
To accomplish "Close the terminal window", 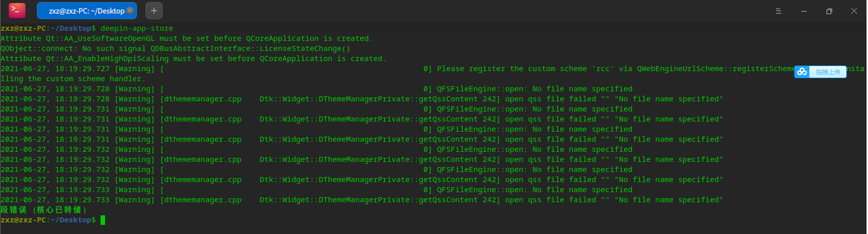I will [854, 11].
